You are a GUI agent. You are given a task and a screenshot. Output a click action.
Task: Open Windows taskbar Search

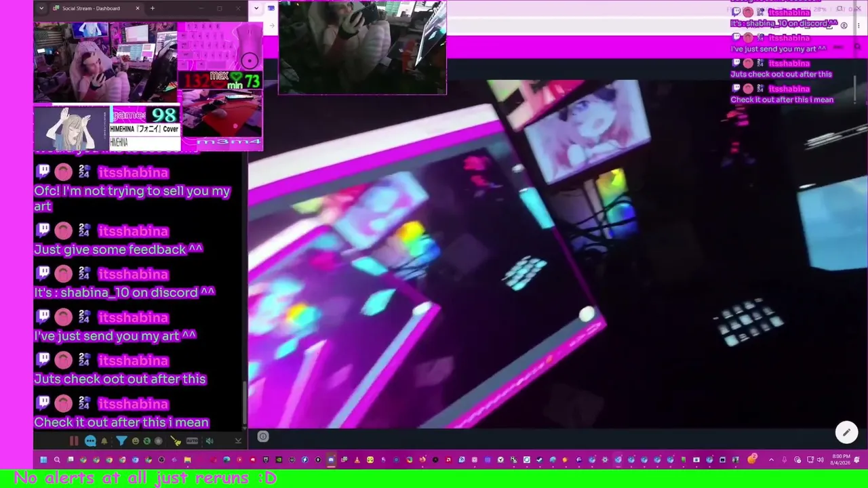click(57, 460)
